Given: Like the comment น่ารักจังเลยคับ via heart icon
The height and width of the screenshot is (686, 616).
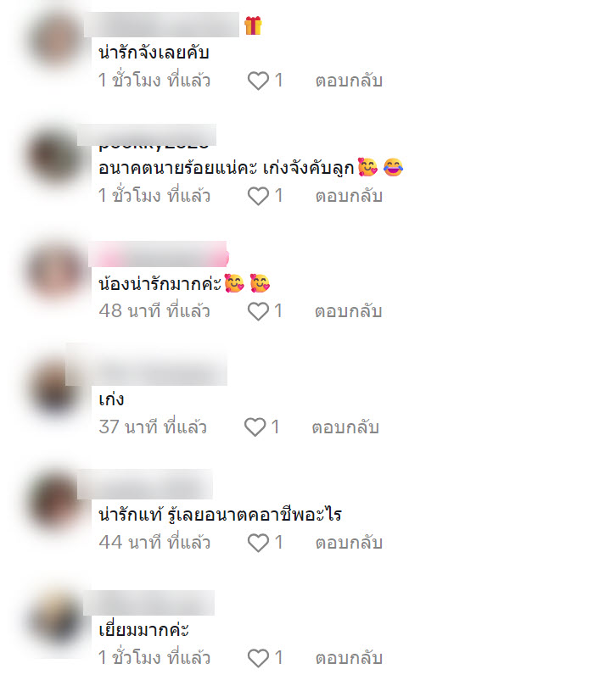Looking at the screenshot, I should coord(258,81).
